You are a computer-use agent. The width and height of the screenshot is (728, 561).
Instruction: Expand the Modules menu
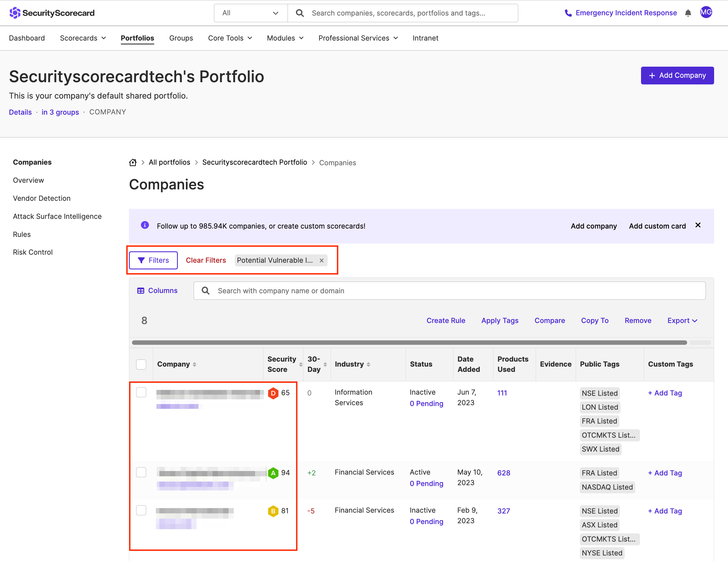285,38
